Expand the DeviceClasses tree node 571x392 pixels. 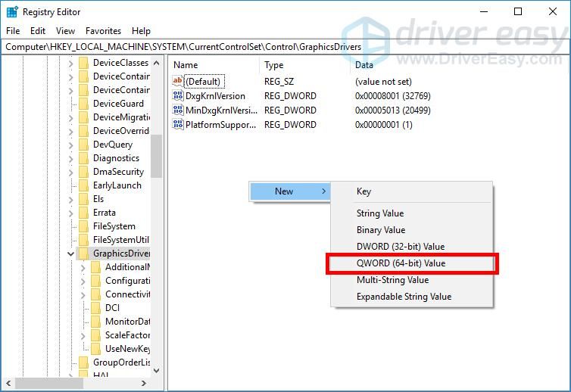tap(70, 63)
